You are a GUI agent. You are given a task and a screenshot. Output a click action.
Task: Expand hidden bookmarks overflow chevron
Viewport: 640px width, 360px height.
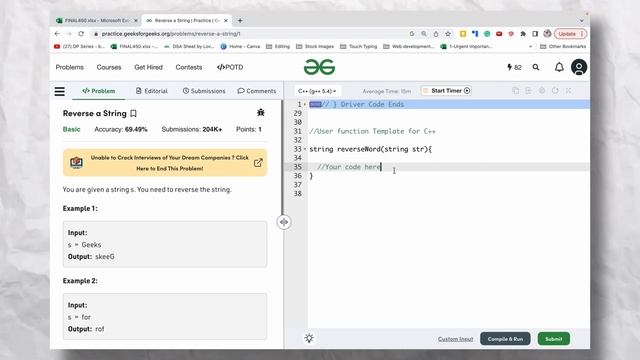click(x=530, y=47)
